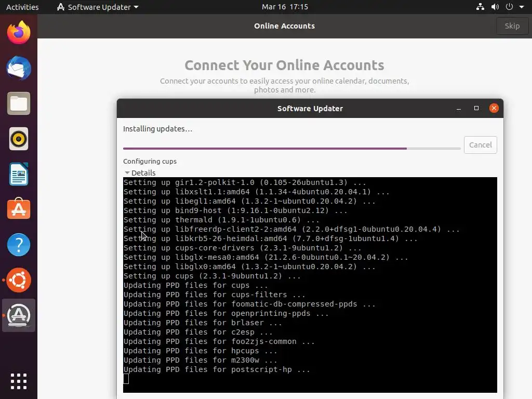
Task: Click line 'Setting up cups (2.3.1-9ubuntu1.2)'
Action: (212, 276)
